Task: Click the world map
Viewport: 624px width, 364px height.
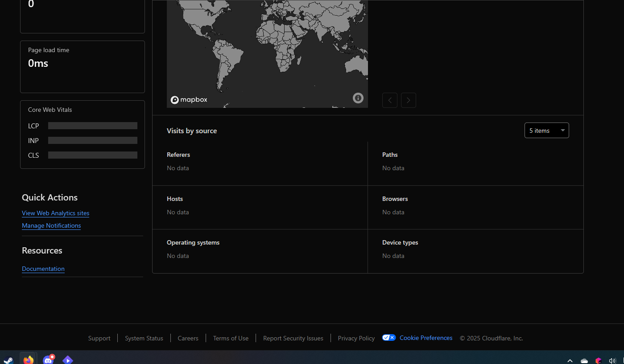Action: point(267,53)
